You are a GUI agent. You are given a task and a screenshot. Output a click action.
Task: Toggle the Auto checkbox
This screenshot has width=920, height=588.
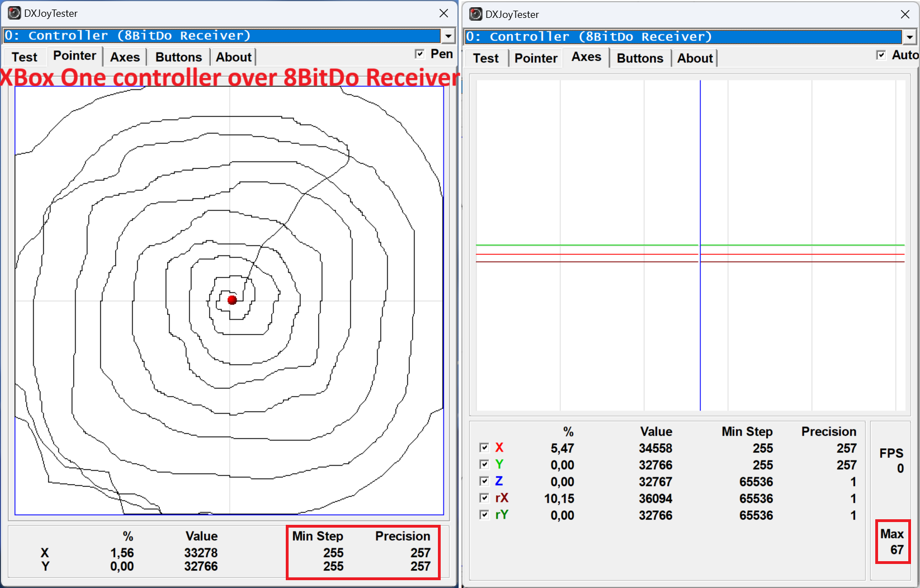click(x=881, y=55)
